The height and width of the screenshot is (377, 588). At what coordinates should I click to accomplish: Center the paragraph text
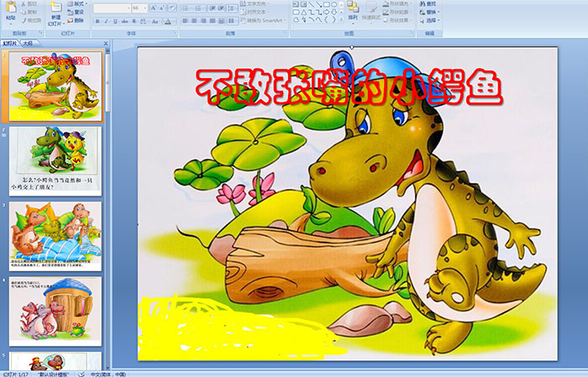[x=194, y=21]
